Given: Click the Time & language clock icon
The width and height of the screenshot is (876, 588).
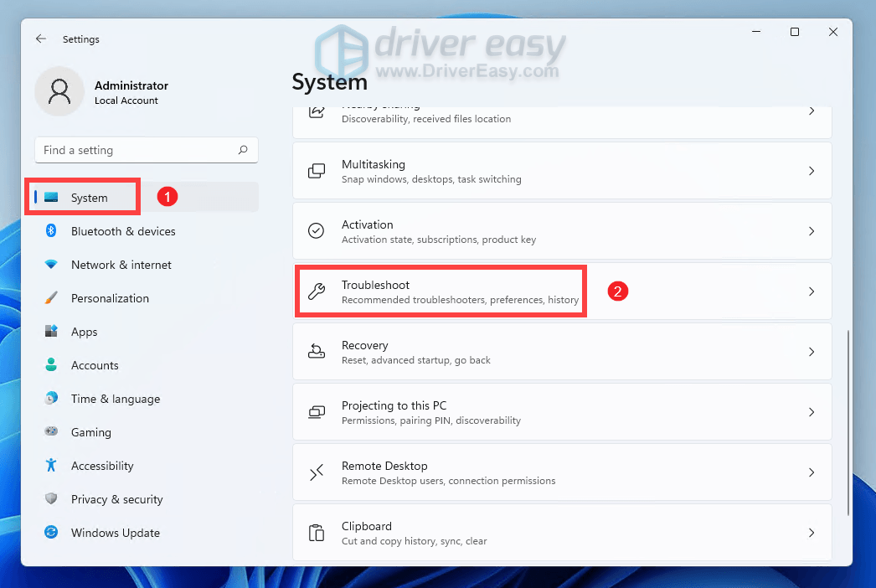Looking at the screenshot, I should (x=53, y=399).
